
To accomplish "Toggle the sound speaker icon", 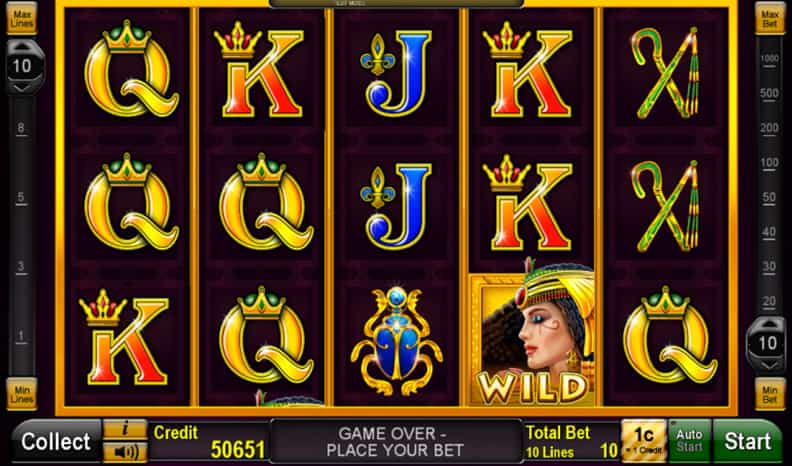I will pyautogui.click(x=125, y=452).
